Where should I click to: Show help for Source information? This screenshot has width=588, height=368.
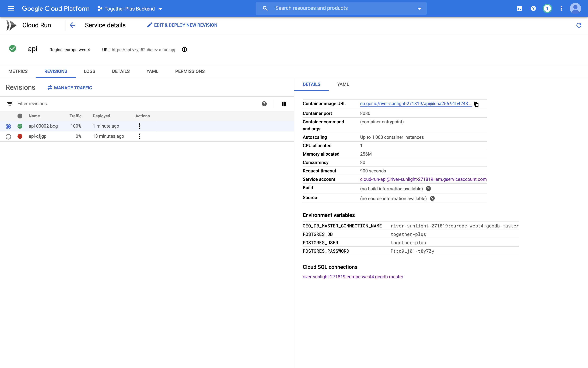click(x=432, y=199)
